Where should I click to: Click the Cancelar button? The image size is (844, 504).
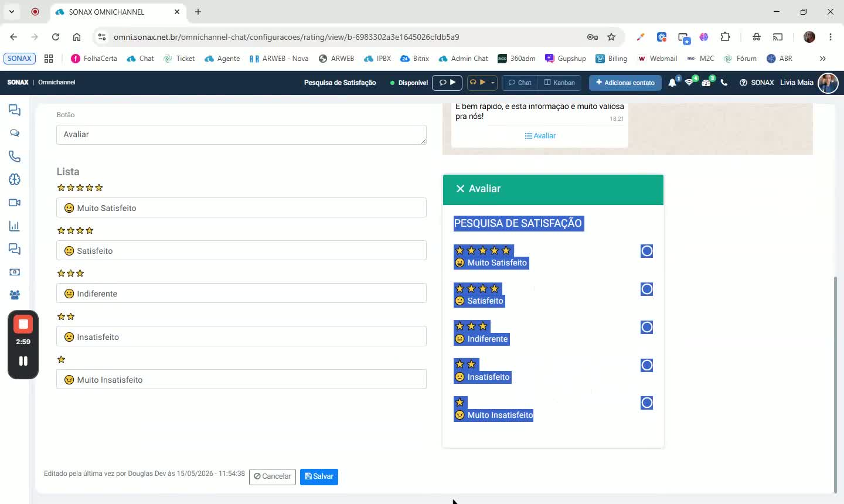pyautogui.click(x=273, y=476)
